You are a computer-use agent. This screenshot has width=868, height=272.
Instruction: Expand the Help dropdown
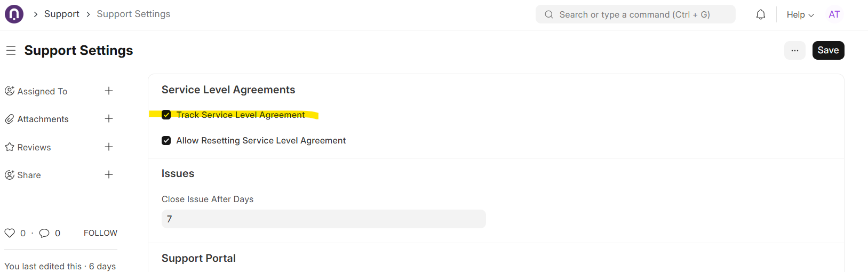click(x=800, y=14)
